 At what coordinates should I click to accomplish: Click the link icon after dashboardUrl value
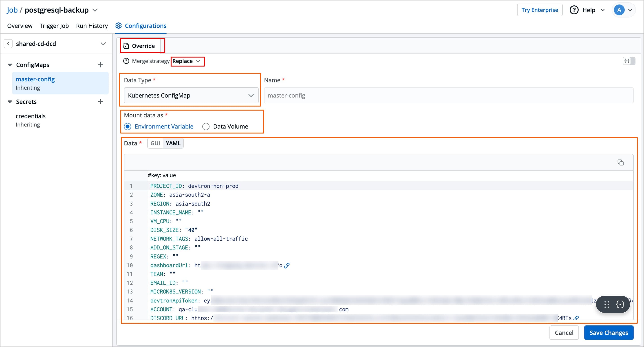[287, 265]
